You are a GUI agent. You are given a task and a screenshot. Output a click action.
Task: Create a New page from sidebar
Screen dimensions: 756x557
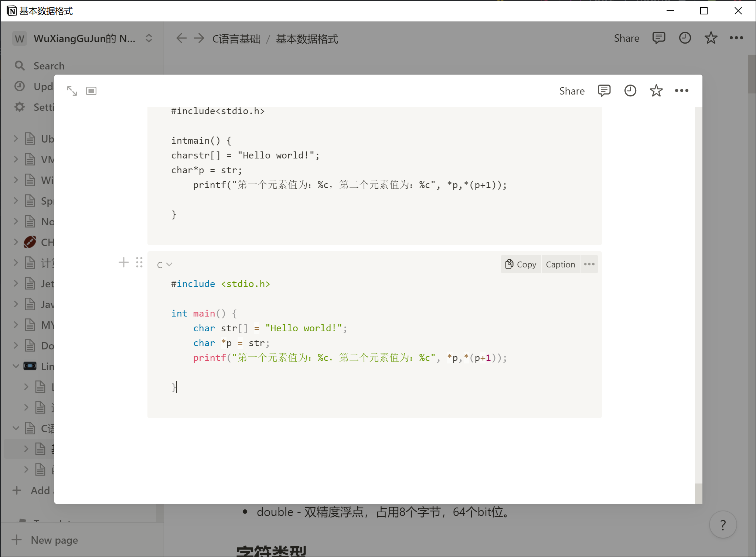click(x=54, y=540)
